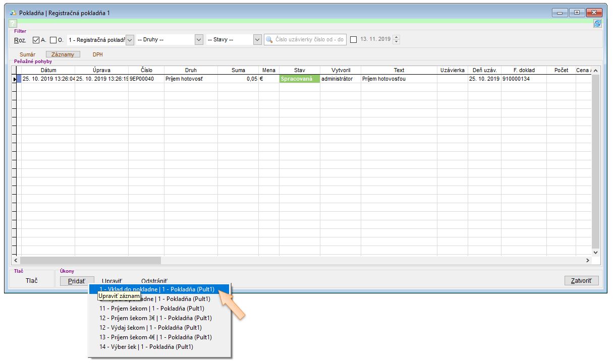Viewport: 613px width, 364px height.
Task: Click the Zatvoriť button
Action: coord(581,281)
